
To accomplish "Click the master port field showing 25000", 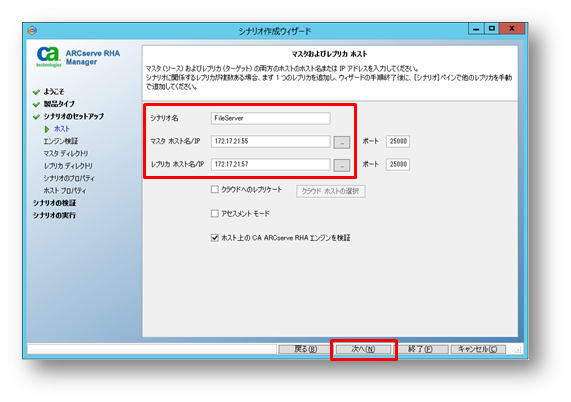I will (398, 141).
